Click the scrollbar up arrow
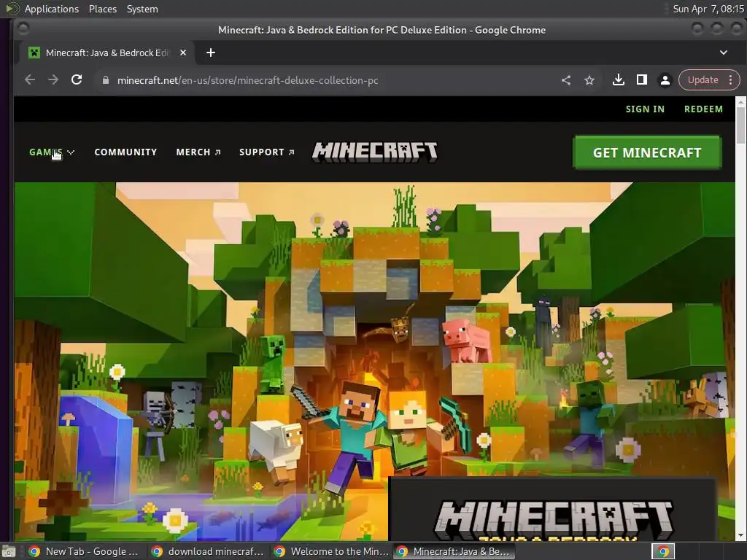The image size is (747, 560). pos(740,101)
